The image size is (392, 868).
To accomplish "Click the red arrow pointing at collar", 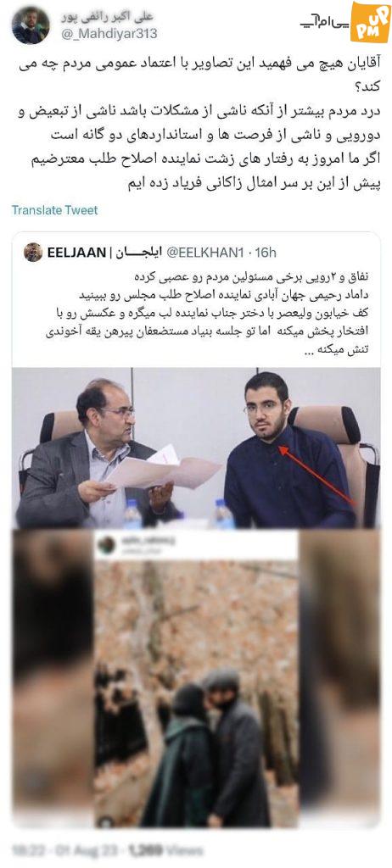I will 316,475.
